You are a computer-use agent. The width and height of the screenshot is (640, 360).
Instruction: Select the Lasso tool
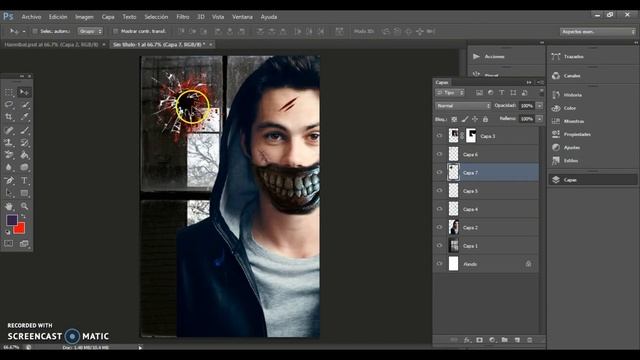coord(9,105)
